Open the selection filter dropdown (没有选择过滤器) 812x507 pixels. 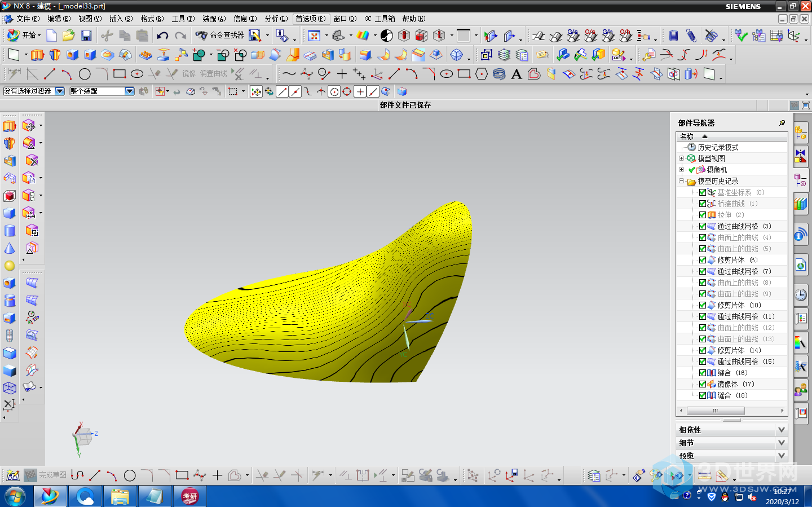coord(60,91)
